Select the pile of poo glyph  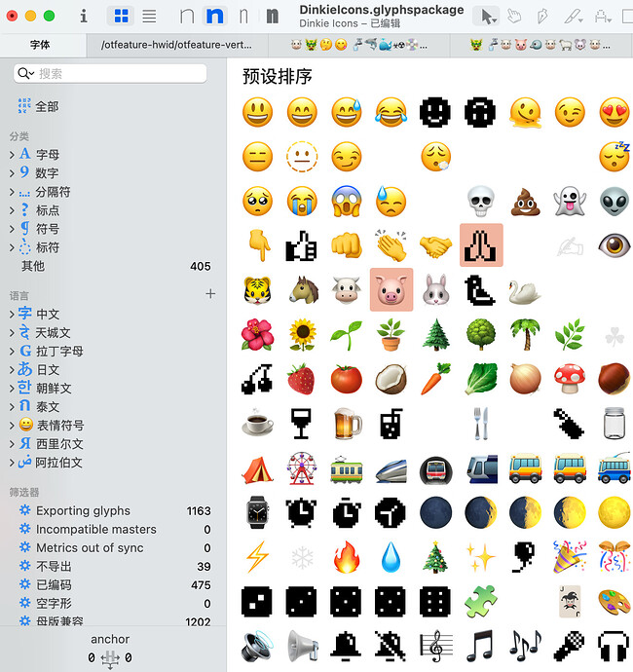(x=526, y=201)
